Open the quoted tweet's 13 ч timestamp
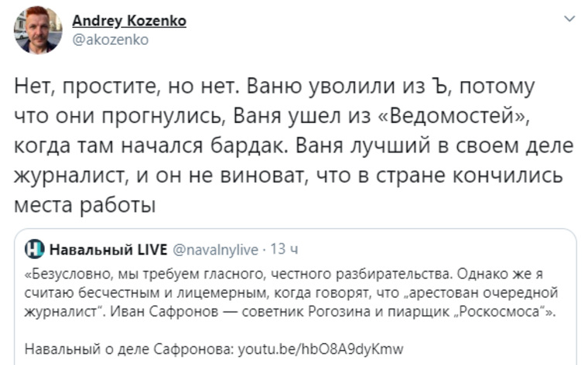Screen dimensions: 588x365 (x=284, y=249)
